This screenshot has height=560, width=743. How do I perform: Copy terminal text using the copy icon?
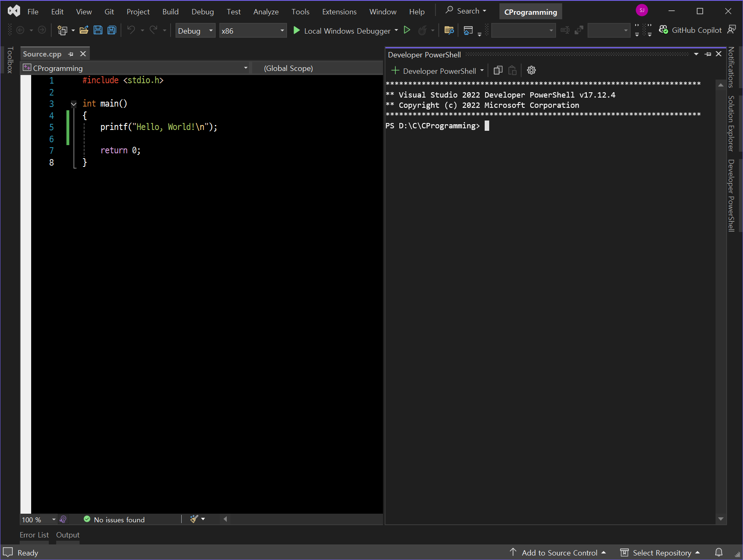pyautogui.click(x=498, y=71)
